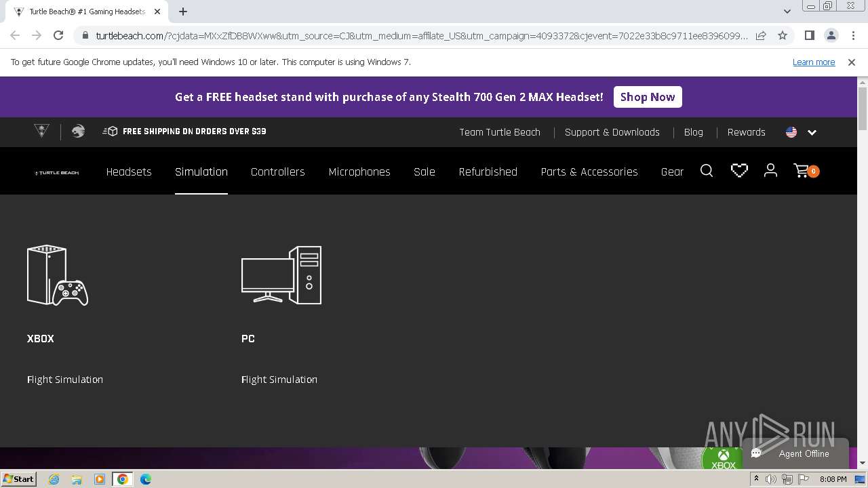Click the US flag region icon
The width and height of the screenshot is (868, 488).
pos(791,132)
